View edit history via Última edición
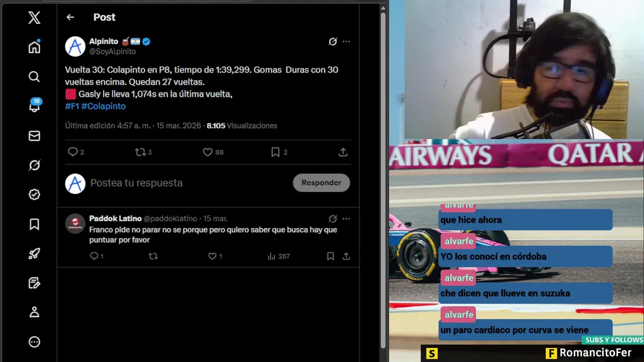The width and height of the screenshot is (644, 362). 108,126
